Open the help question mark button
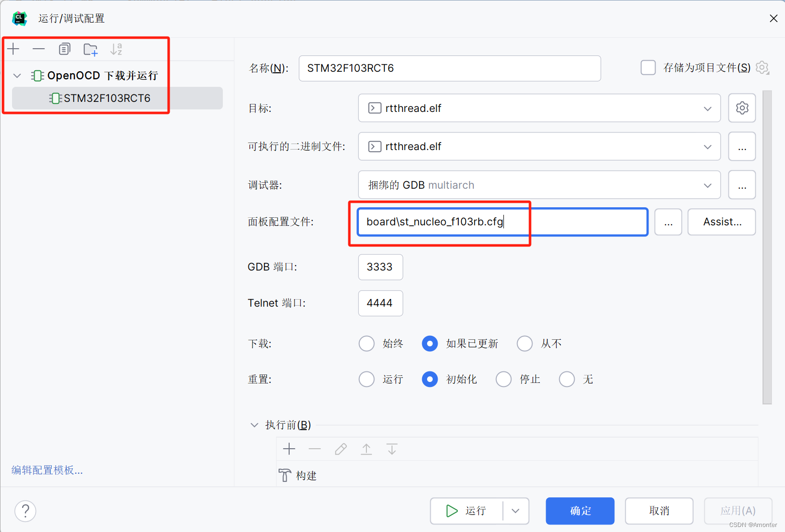 25,511
